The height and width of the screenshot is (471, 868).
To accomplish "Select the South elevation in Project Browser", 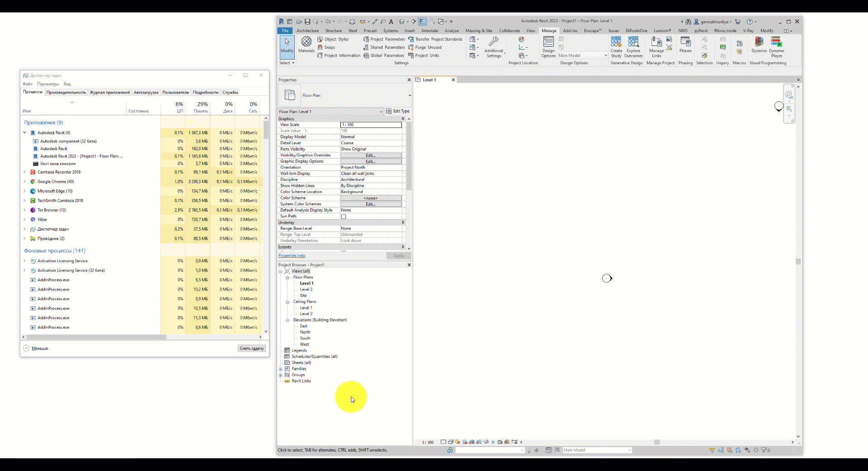I will tap(305, 339).
